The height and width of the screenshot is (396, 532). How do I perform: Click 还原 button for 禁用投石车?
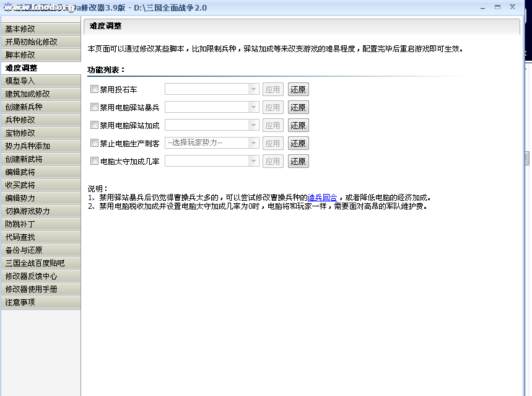click(x=298, y=89)
